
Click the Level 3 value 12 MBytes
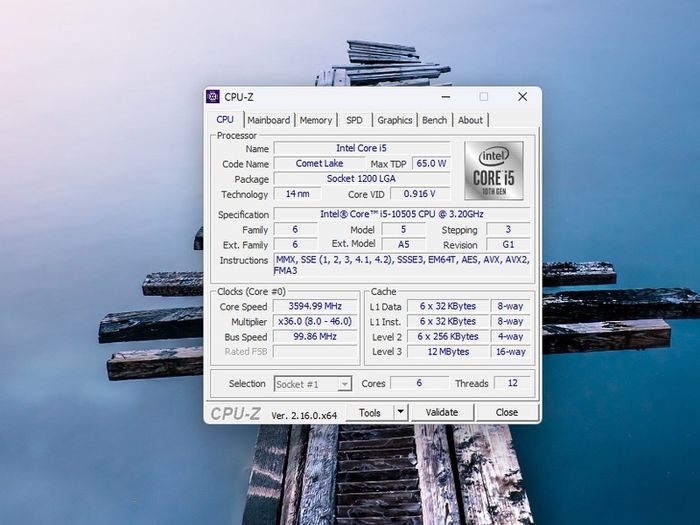(x=448, y=351)
